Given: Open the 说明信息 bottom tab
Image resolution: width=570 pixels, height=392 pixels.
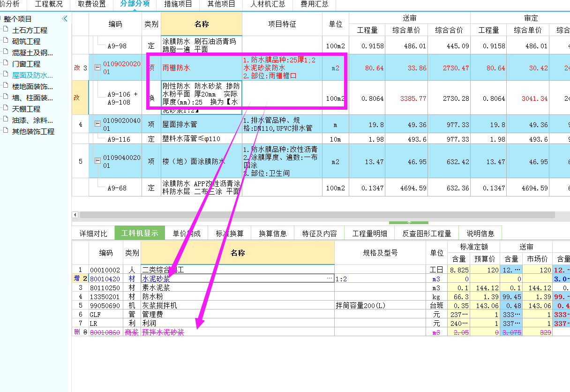Looking at the screenshot, I should [x=480, y=233].
